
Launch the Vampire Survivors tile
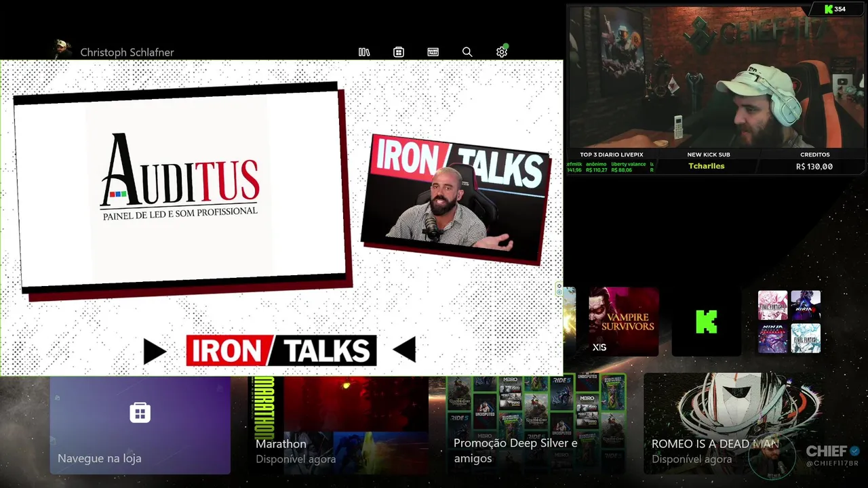pos(623,321)
